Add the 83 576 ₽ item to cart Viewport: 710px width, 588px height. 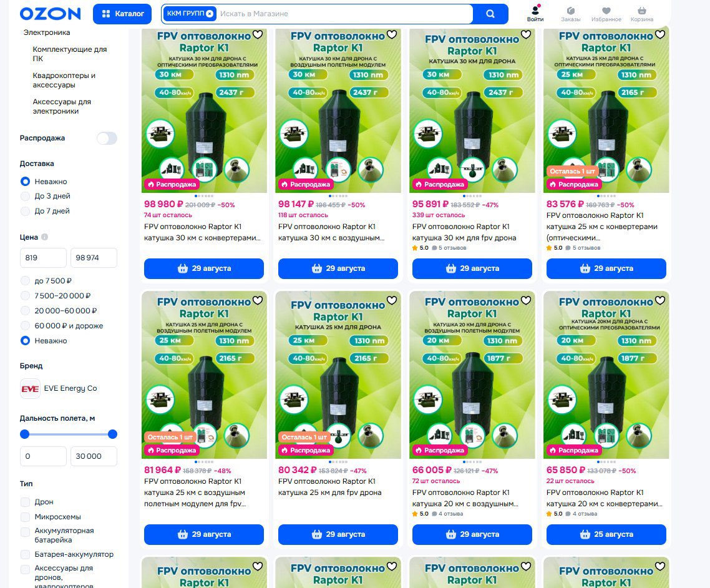click(x=606, y=268)
